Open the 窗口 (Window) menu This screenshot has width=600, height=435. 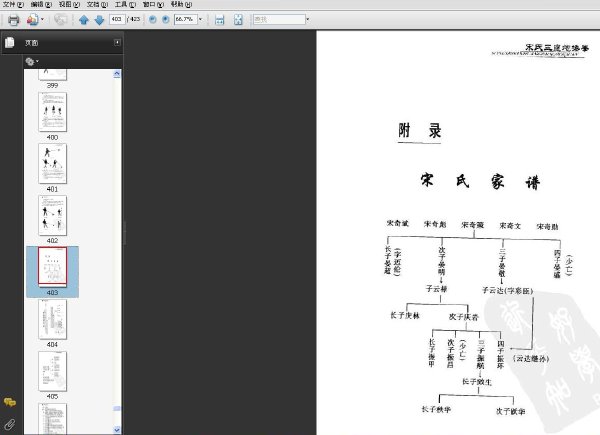coord(153,4)
